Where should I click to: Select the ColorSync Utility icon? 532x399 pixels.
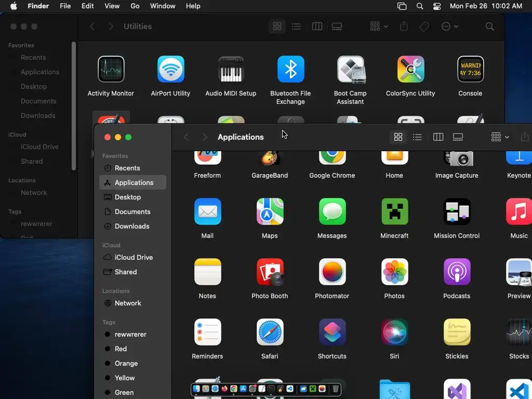410,69
